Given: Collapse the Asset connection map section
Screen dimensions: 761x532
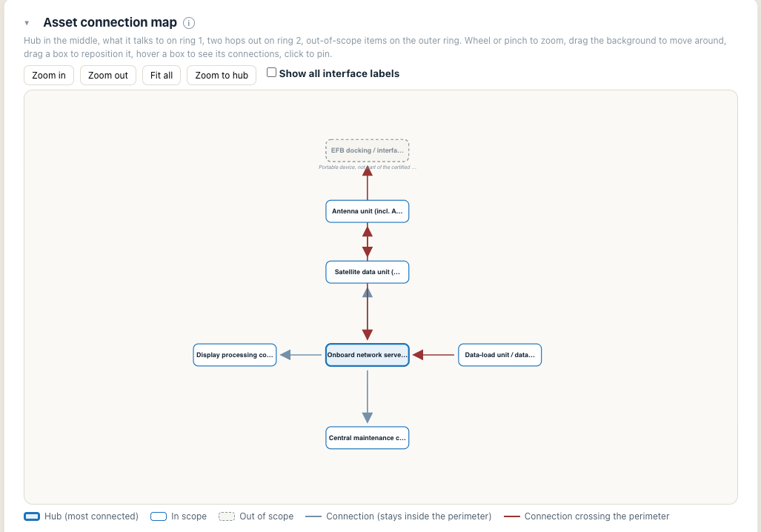Looking at the screenshot, I should pyautogui.click(x=27, y=23).
